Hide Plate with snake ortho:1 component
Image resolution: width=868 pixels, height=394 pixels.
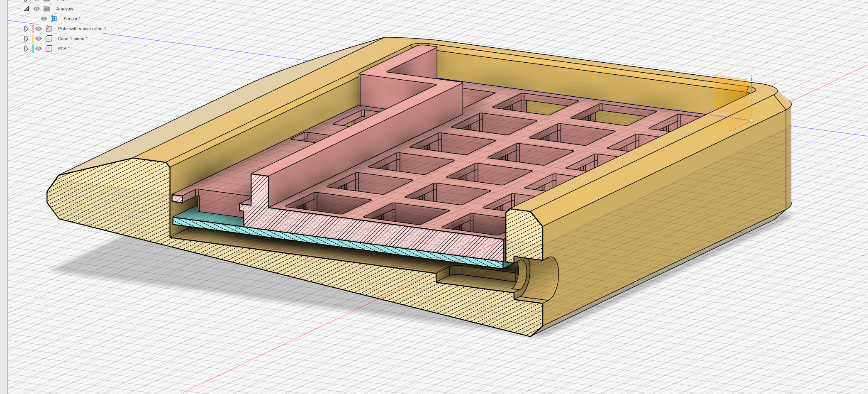point(39,29)
